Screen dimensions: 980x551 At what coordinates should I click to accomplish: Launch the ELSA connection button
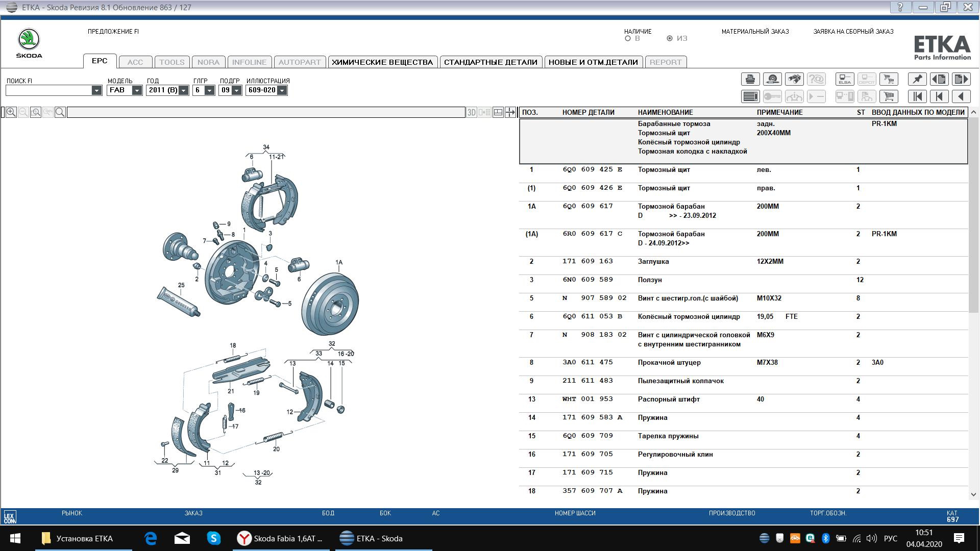click(x=845, y=79)
